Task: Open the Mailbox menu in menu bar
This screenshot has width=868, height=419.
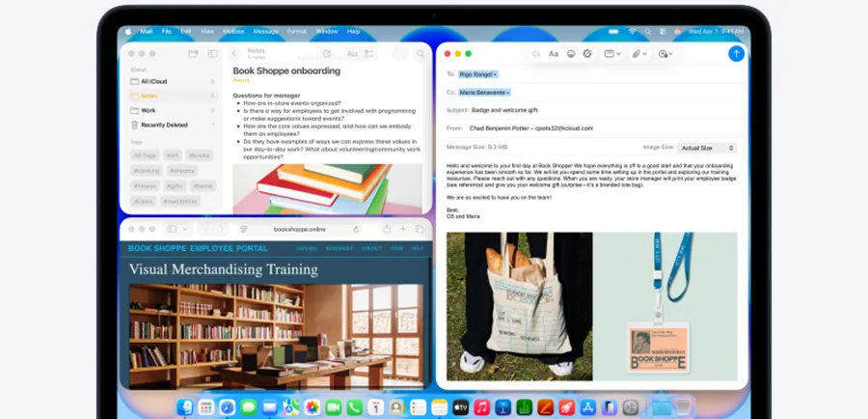Action: point(232,31)
